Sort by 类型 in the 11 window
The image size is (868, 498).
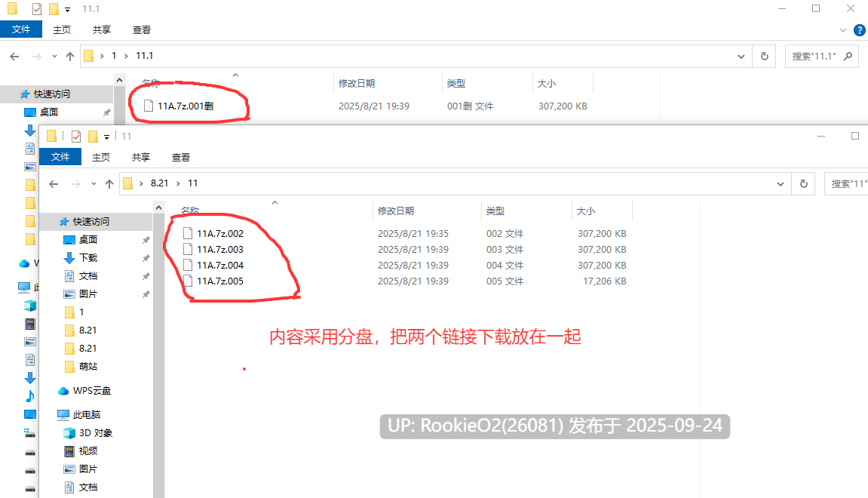click(495, 211)
